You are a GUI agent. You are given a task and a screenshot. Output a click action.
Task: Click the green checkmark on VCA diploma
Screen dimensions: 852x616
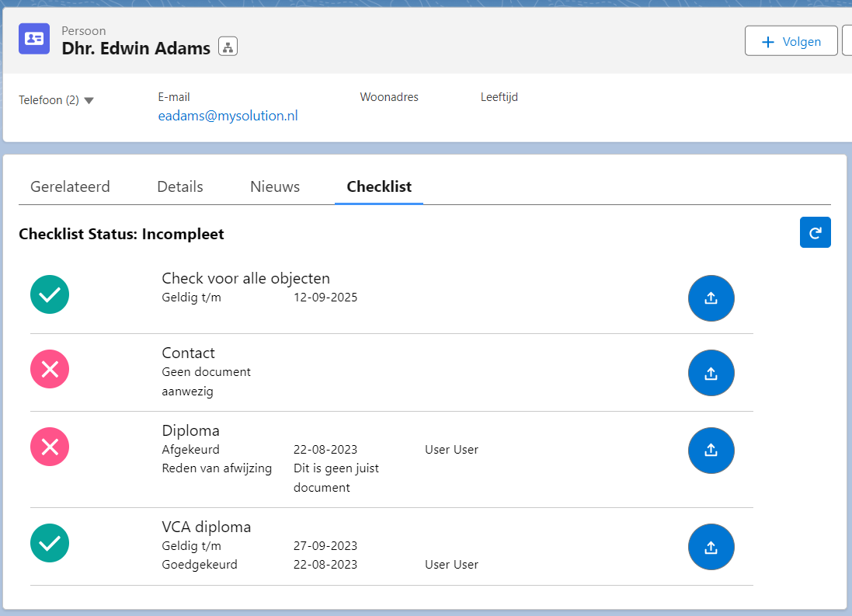coord(49,543)
